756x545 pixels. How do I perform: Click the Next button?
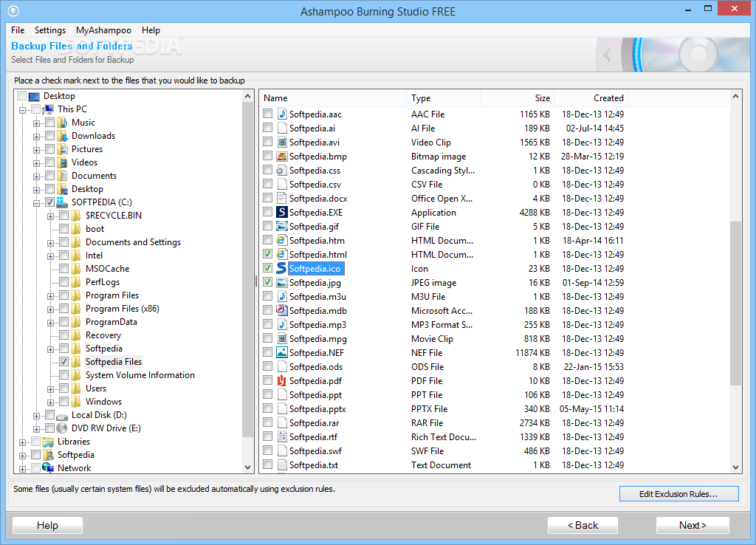693,525
